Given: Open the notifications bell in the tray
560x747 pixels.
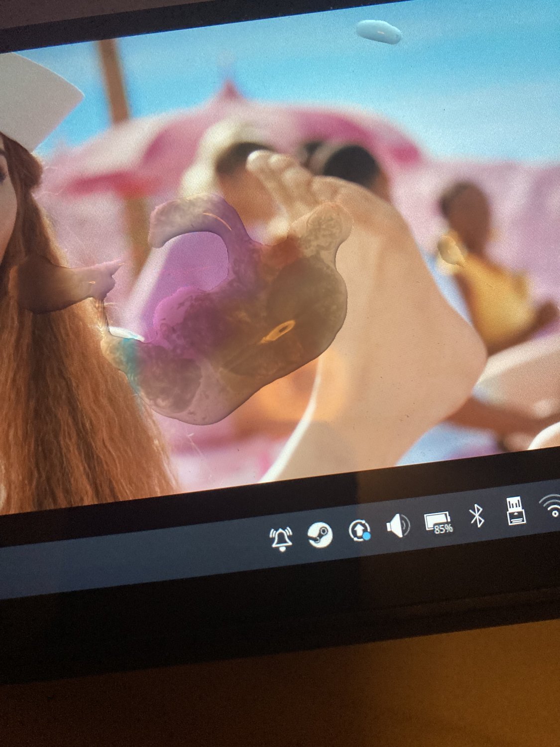Looking at the screenshot, I should [x=282, y=539].
